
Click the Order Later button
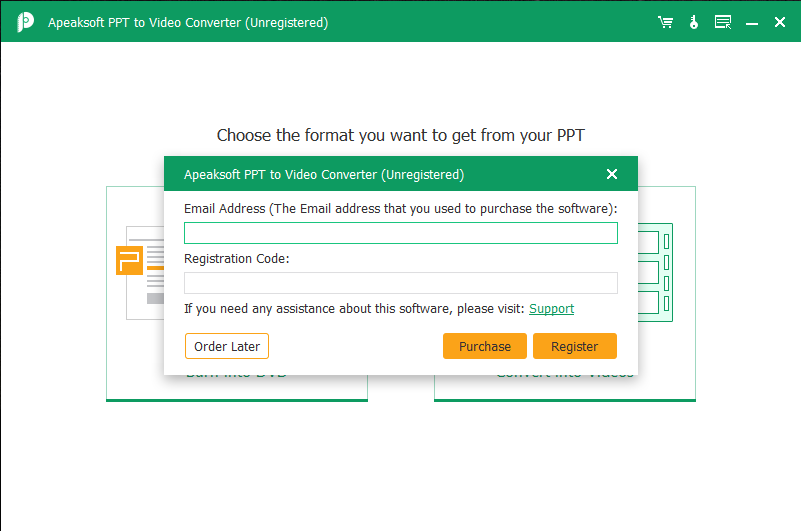point(227,347)
